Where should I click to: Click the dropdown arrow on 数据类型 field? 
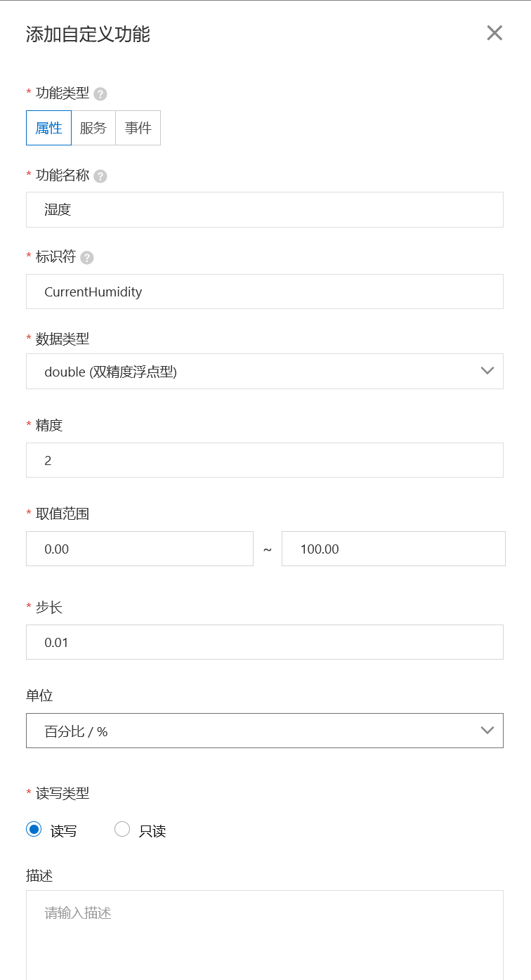coord(487,371)
